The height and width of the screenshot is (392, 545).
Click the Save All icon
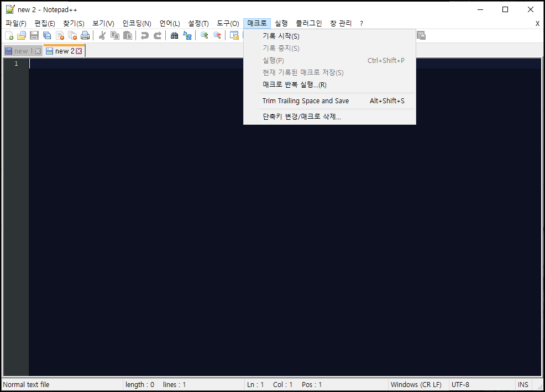pyautogui.click(x=47, y=35)
